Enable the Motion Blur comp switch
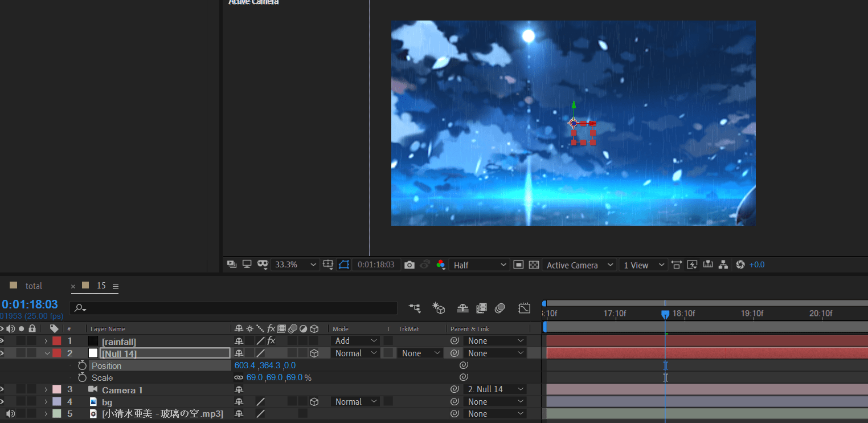 tap(500, 308)
